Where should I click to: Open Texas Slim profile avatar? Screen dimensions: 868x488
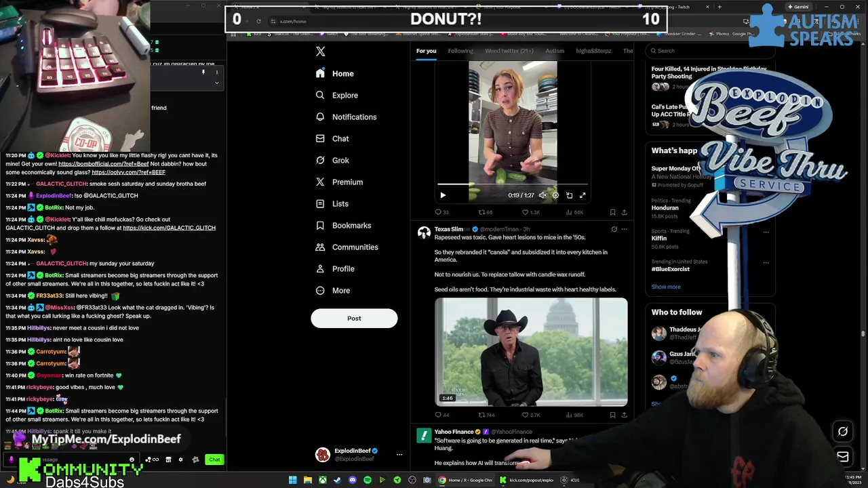click(x=424, y=233)
